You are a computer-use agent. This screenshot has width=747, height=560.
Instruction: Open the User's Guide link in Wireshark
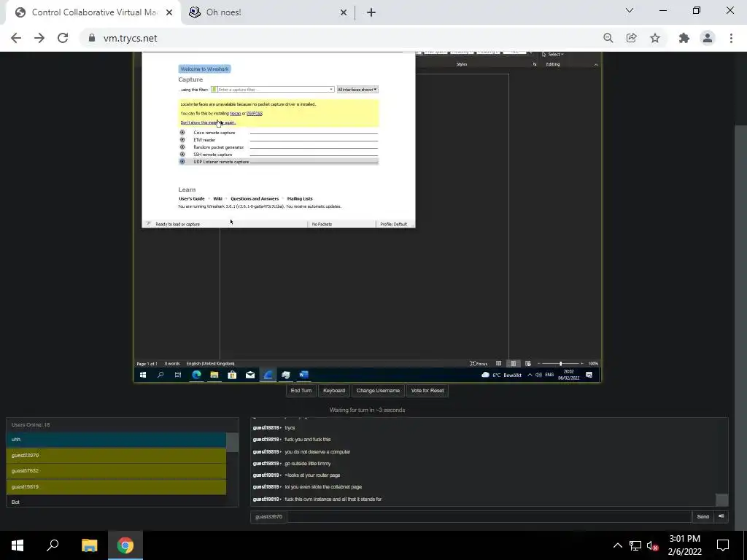tap(192, 198)
